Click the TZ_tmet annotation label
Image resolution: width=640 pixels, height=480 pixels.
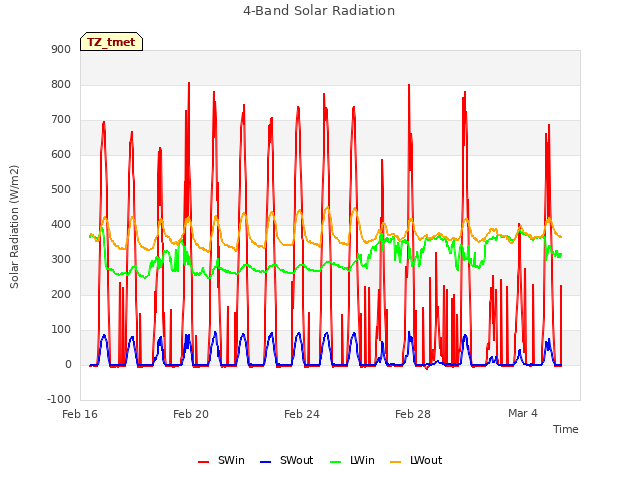coord(111,42)
